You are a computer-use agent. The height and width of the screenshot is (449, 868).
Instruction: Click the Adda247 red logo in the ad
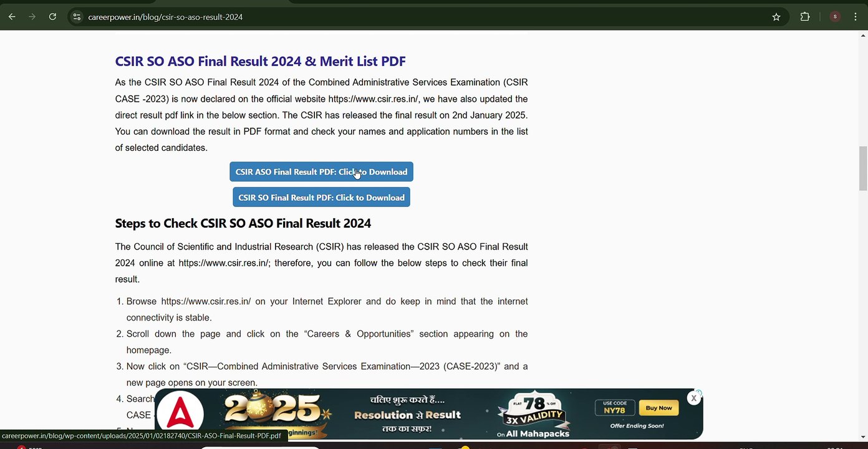(180, 413)
